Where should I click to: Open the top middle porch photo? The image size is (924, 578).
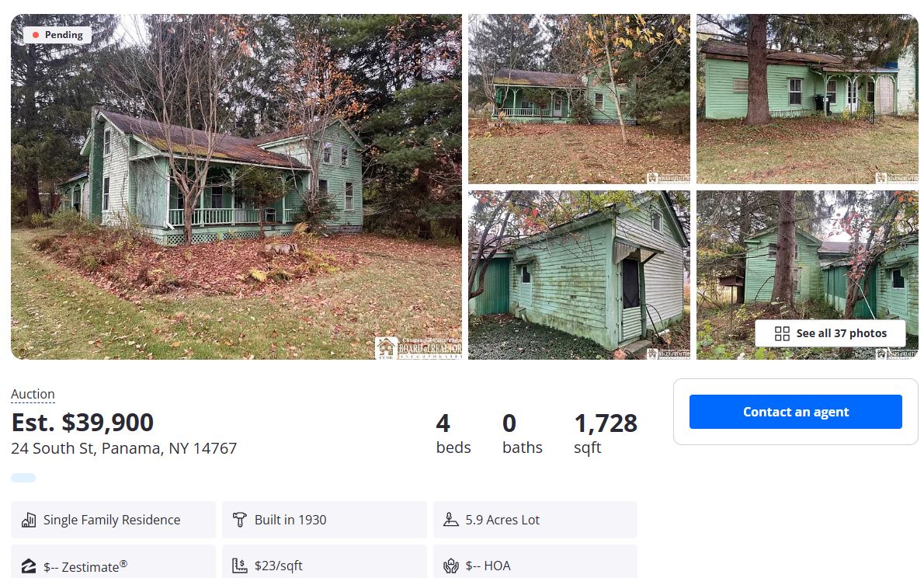[x=579, y=99]
